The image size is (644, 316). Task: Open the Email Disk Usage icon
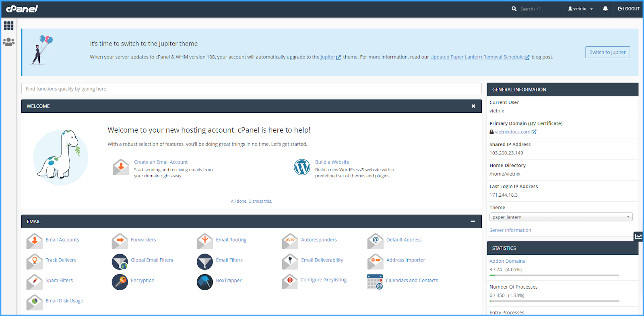(35, 302)
